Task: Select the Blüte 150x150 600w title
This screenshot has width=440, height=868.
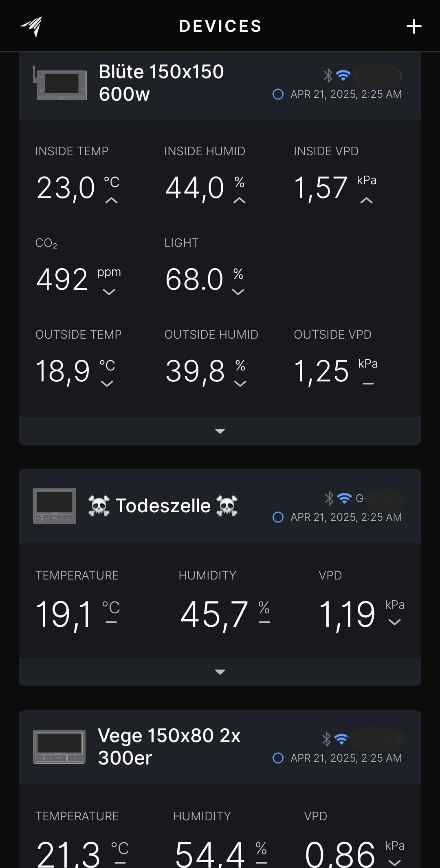Action: pyautogui.click(x=161, y=83)
